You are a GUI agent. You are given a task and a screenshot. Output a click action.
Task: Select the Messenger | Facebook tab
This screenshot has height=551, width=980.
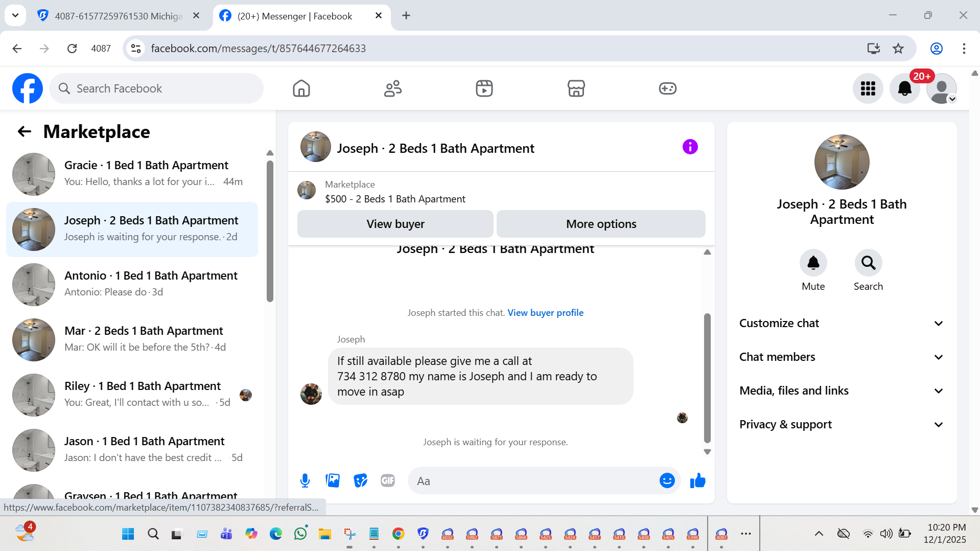301,16
